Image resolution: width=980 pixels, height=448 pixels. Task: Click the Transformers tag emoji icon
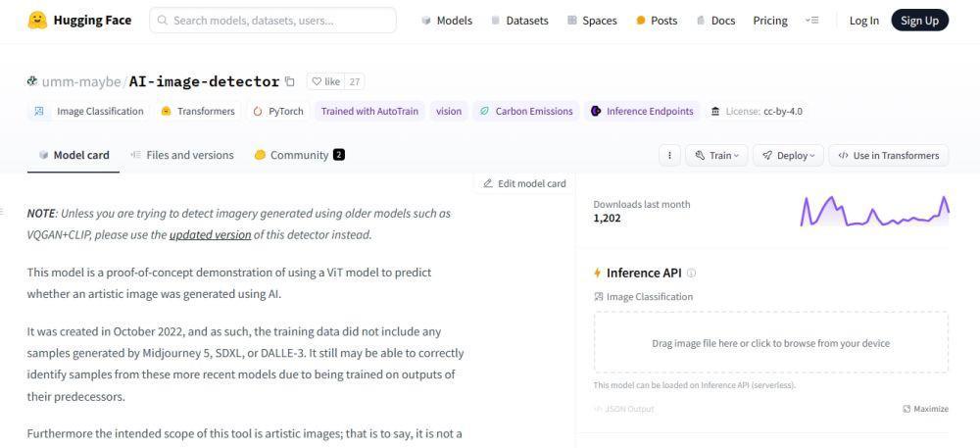[x=166, y=111]
